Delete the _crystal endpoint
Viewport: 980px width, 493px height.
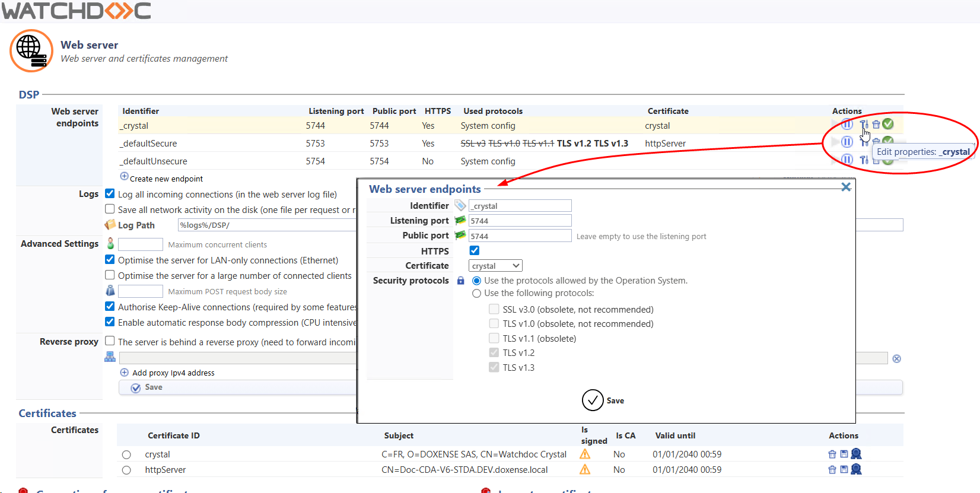click(x=876, y=125)
